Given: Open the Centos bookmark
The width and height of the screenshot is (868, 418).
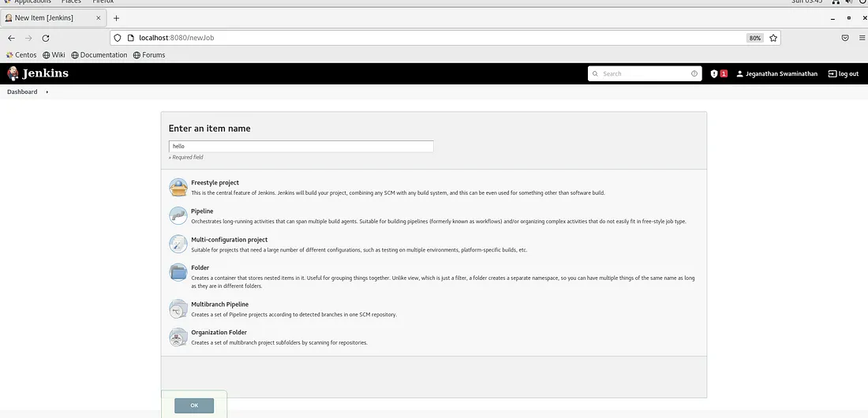Looking at the screenshot, I should tap(21, 54).
